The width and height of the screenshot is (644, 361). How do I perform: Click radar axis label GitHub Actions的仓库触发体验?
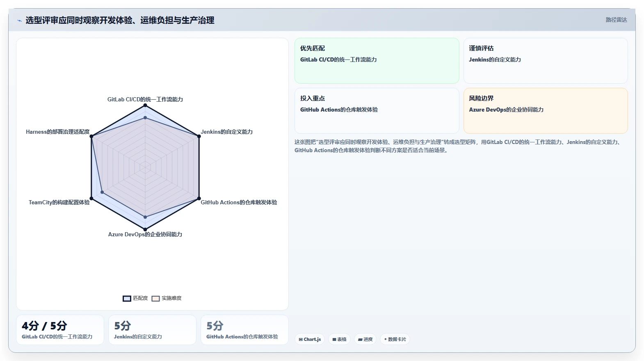click(x=239, y=202)
